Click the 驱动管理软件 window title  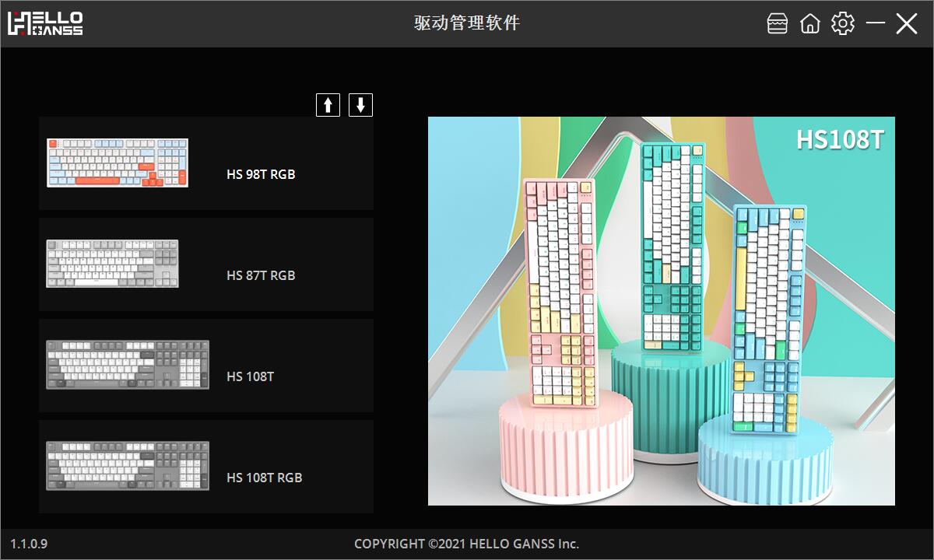467,23
